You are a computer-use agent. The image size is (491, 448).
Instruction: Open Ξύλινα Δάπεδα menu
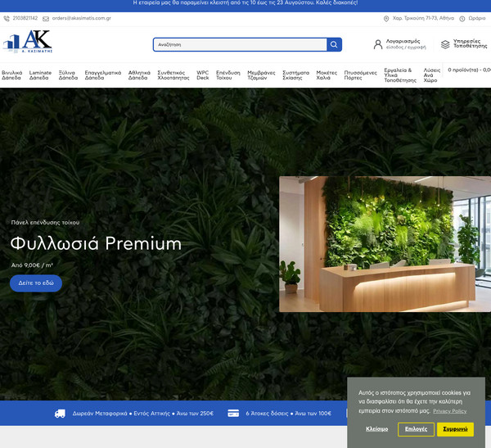point(68,75)
